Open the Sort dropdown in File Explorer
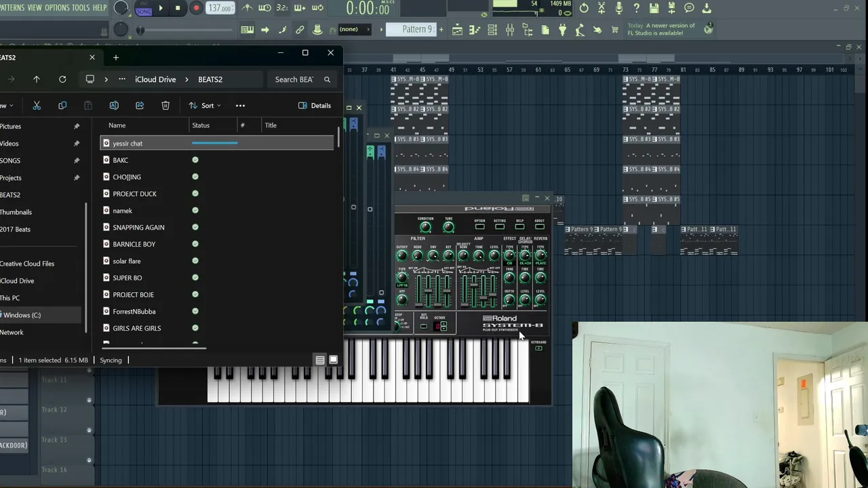 205,106
